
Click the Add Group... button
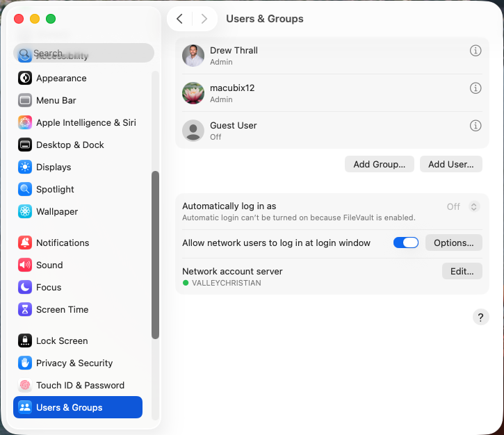379,164
